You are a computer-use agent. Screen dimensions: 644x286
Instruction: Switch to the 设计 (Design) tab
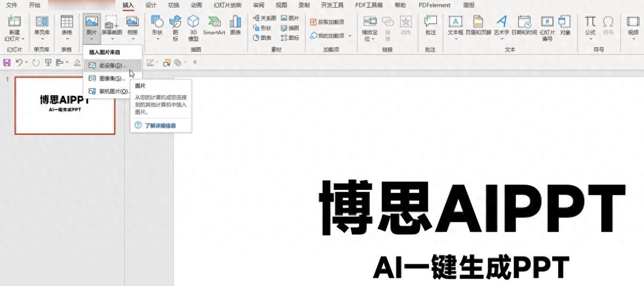151,5
